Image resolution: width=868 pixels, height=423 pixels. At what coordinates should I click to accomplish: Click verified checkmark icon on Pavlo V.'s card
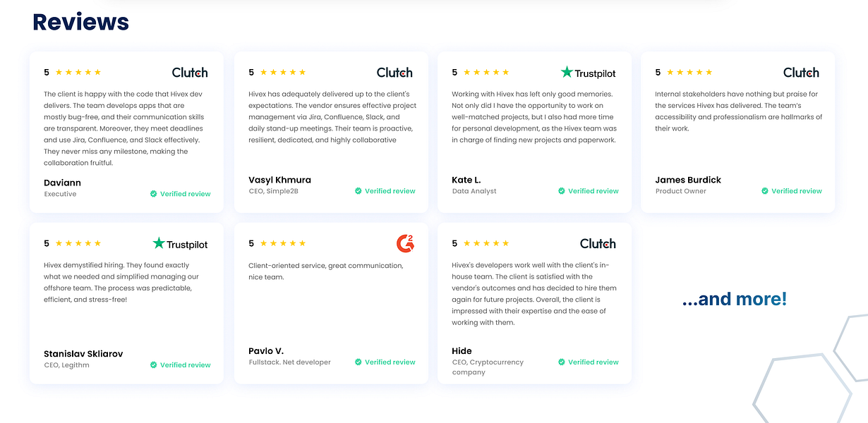358,362
